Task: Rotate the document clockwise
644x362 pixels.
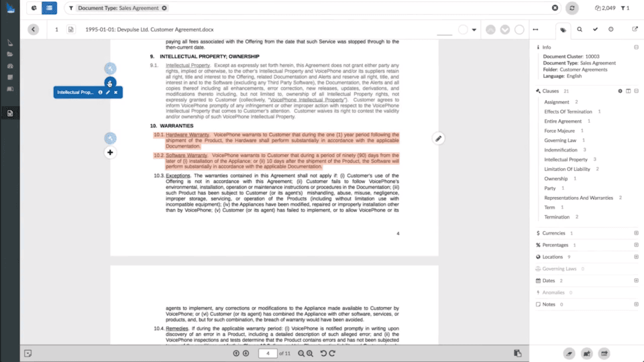Action: pos(332,353)
